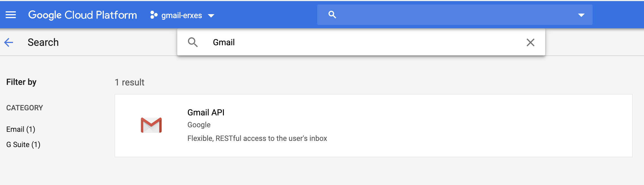Screen dimensions: 644x185
Task: Click the Google Cloud Platform logo
Action: click(82, 15)
